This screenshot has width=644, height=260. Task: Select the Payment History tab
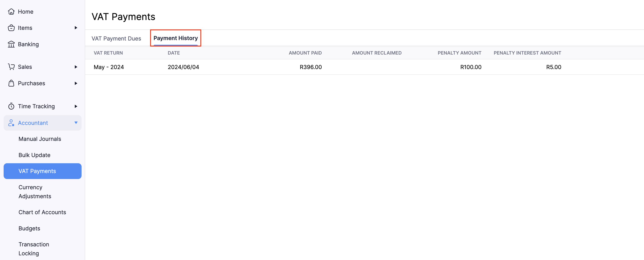click(175, 38)
